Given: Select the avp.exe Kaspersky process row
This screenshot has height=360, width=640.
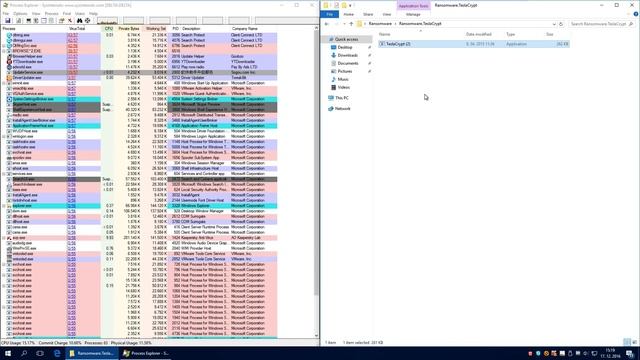Looking at the screenshot, I should [x=139, y=238].
